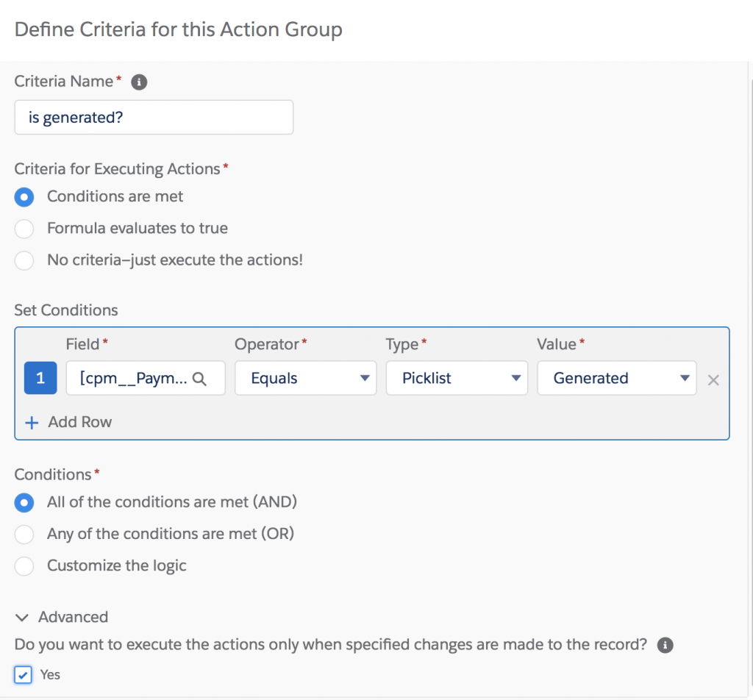Open the Operator dropdown showing Equals
The image size is (753, 700).
(x=305, y=379)
